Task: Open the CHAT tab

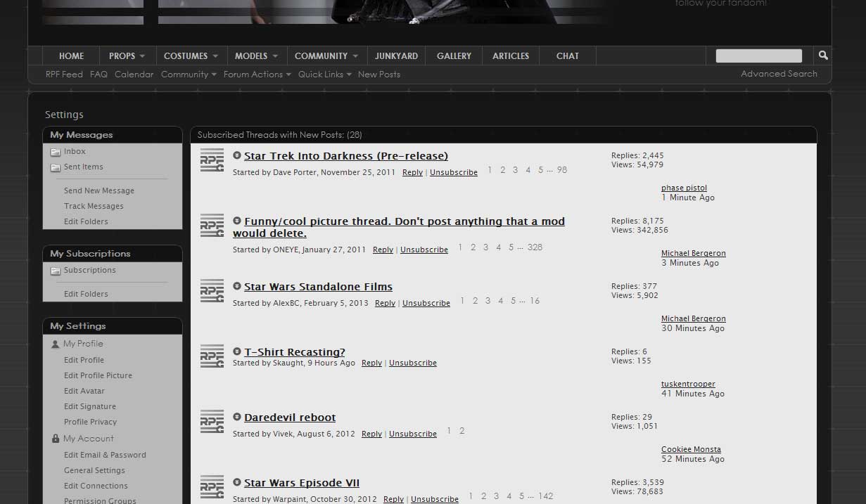Action: point(568,56)
